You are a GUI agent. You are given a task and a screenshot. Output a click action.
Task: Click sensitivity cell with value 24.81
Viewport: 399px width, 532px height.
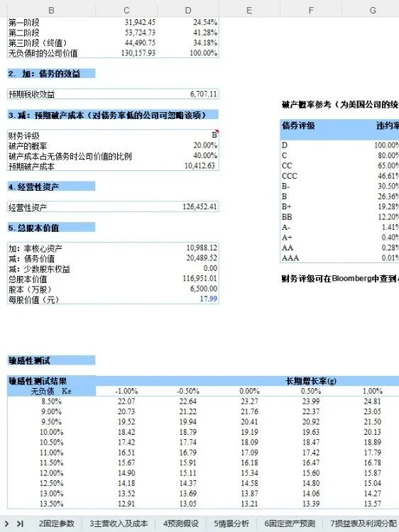tap(372, 401)
